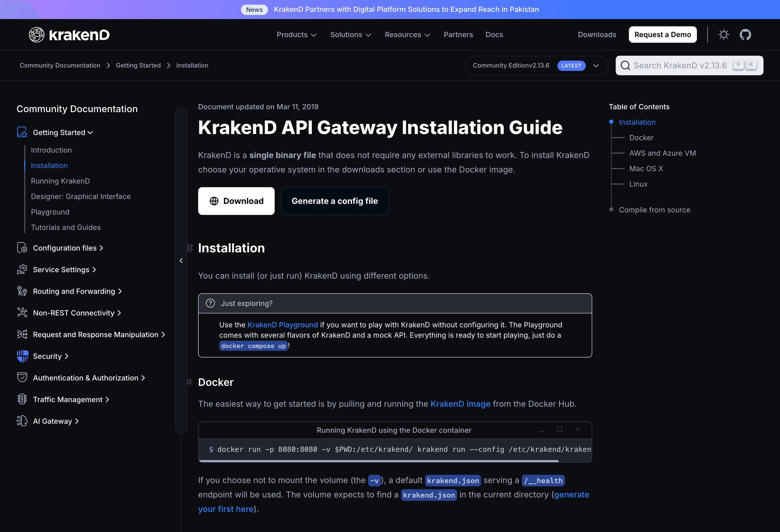This screenshot has height=532, width=780.
Task: Click the globe icon in Download button
Action: [214, 201]
